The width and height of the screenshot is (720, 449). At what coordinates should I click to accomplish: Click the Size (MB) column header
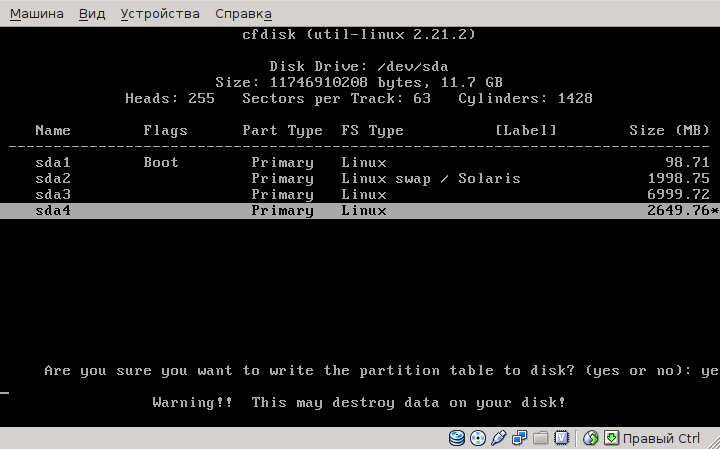coord(669,131)
